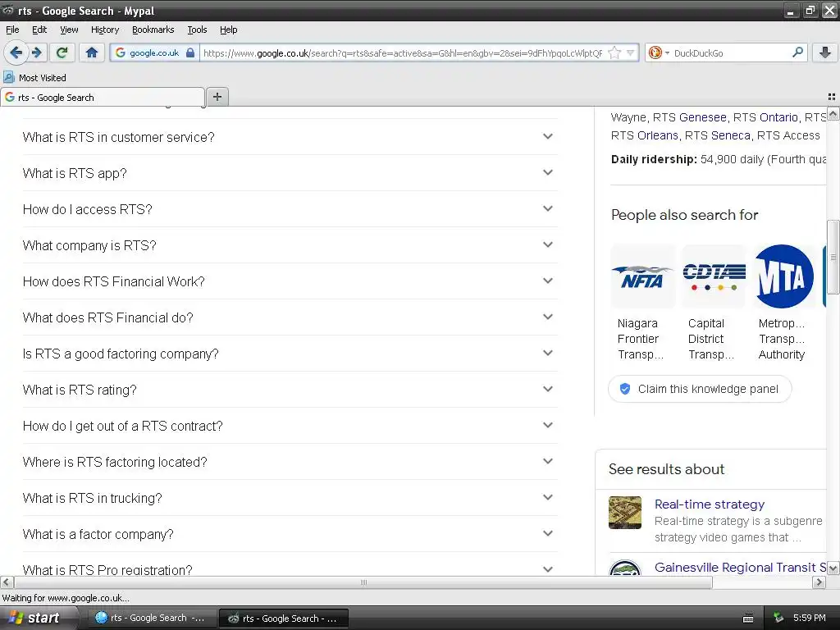Expand 'Where is RTS factoring located?'
The width and height of the screenshot is (840, 630).
click(x=290, y=462)
